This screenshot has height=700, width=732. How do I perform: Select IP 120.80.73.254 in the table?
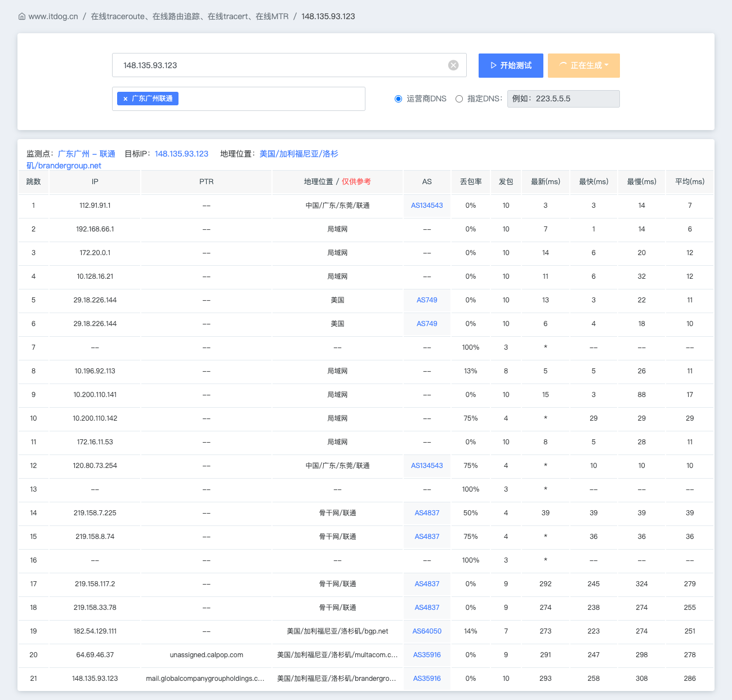tap(95, 466)
